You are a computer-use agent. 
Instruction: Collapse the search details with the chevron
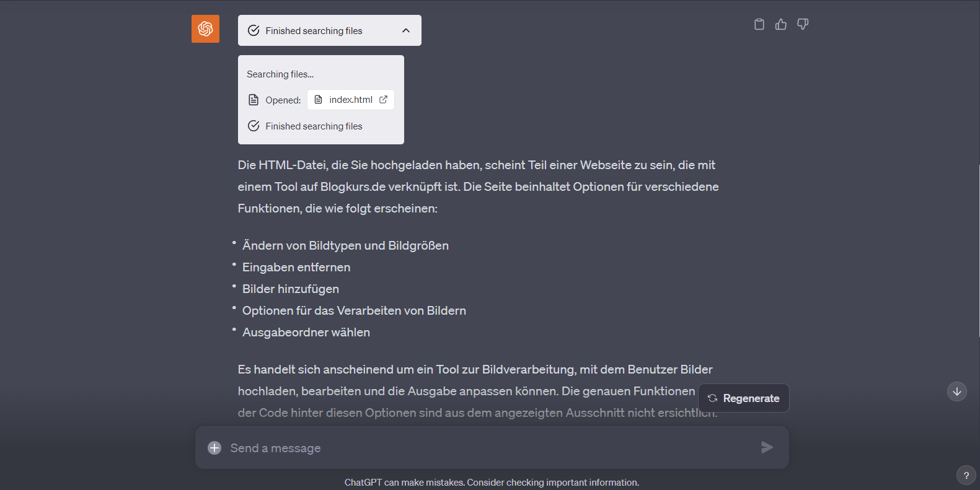pos(406,30)
